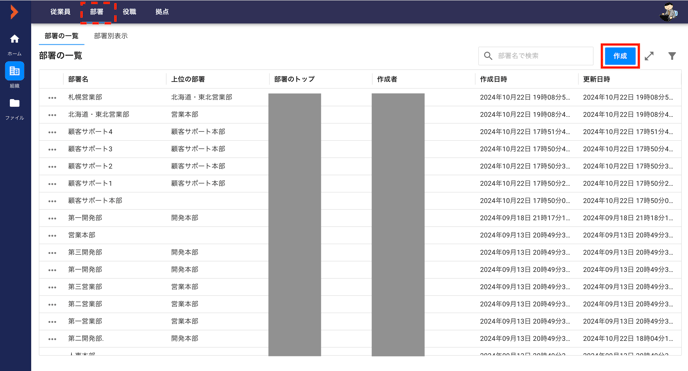The height and width of the screenshot is (371, 688).
Task: Open the three-dot menu for 顧客サポート本部 row
Action: pos(52,201)
